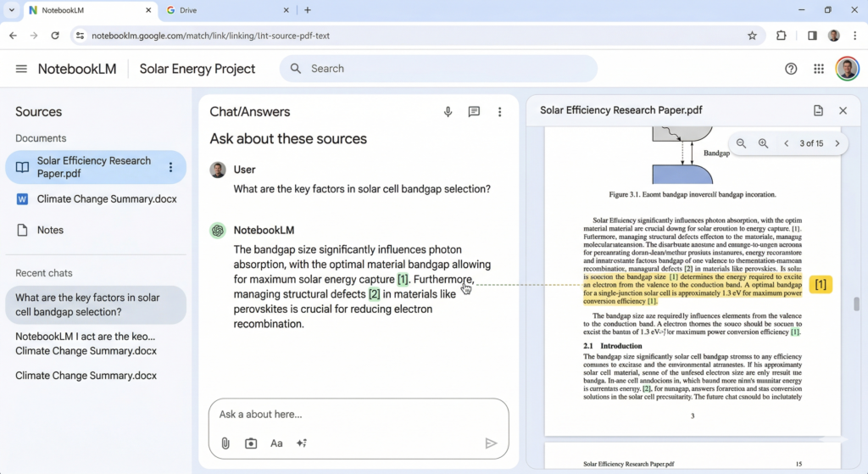Click the PDF panel vertical scrollbar thumb
Viewport: 868px width, 474px height.
pos(856,304)
